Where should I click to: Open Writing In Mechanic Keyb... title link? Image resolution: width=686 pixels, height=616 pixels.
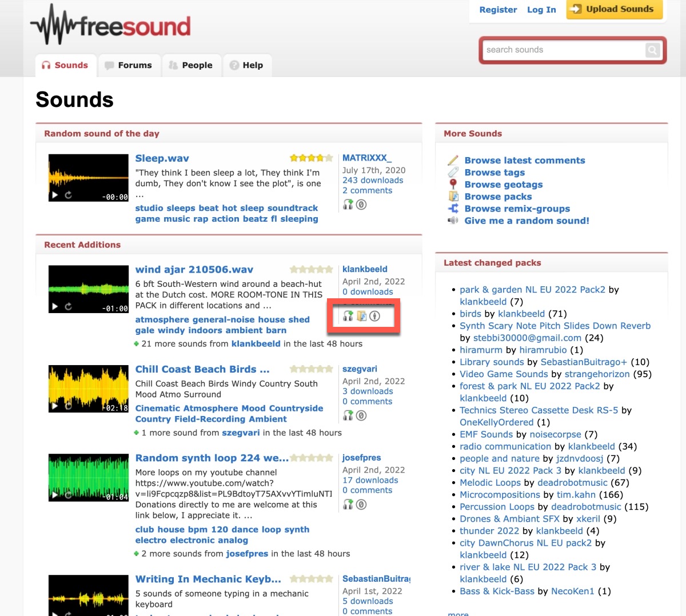coord(208,579)
